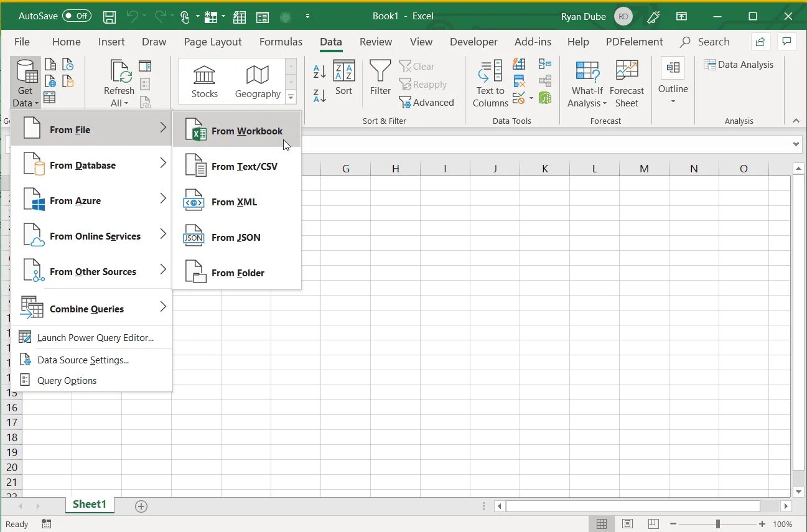Open the Developer ribbon tab
807x532 pixels.
473,42
